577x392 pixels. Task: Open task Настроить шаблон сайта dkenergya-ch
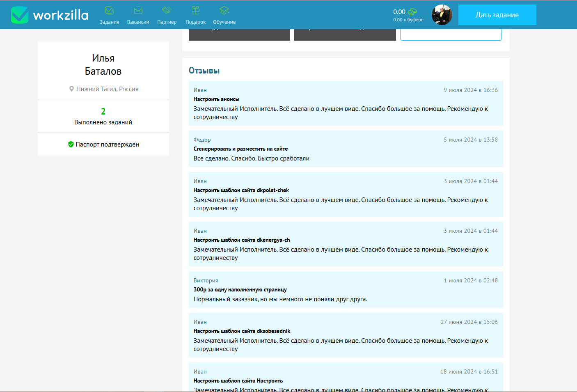241,240
